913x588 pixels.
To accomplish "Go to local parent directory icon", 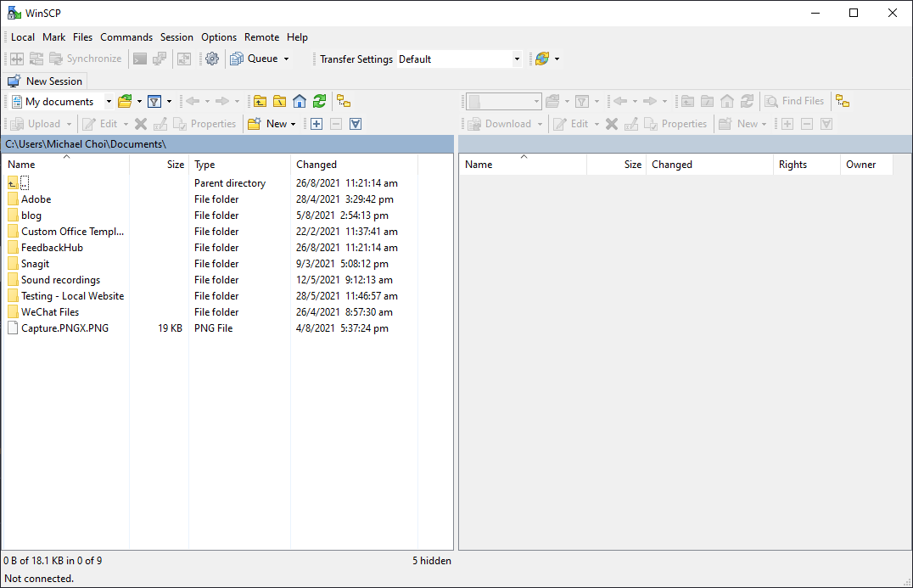I will tap(260, 101).
